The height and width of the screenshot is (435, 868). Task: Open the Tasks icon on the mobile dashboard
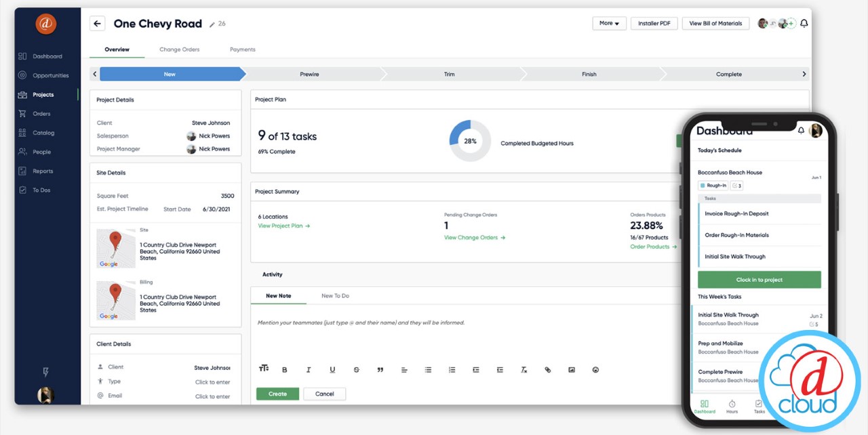coord(759,405)
